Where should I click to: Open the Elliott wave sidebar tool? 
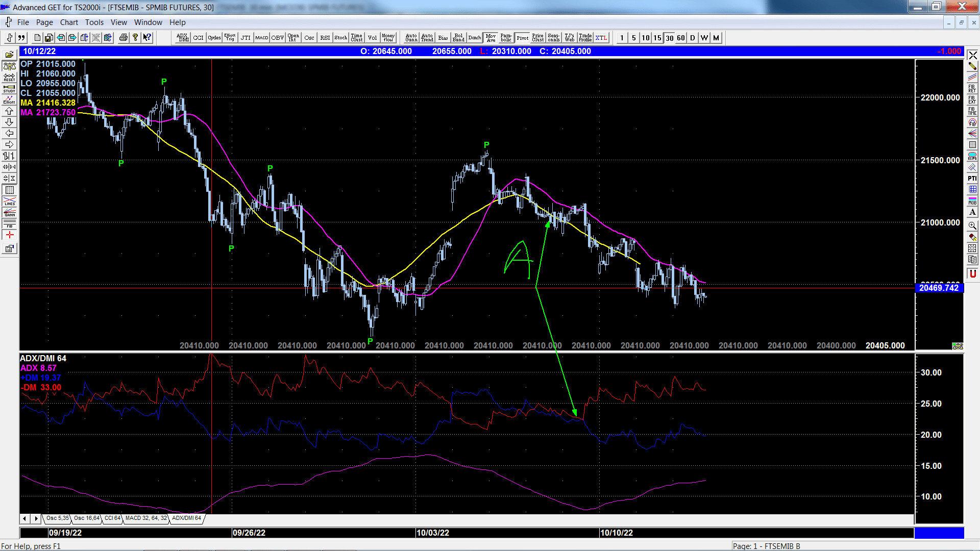9,99
